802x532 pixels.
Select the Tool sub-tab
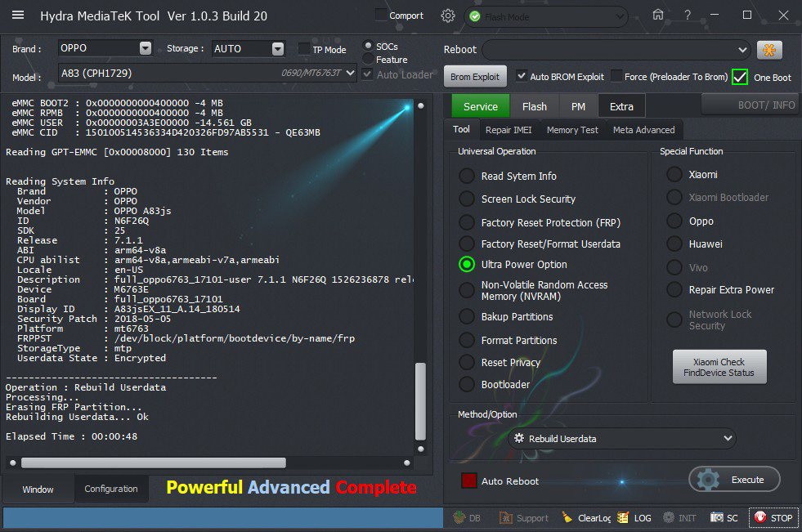click(x=461, y=129)
